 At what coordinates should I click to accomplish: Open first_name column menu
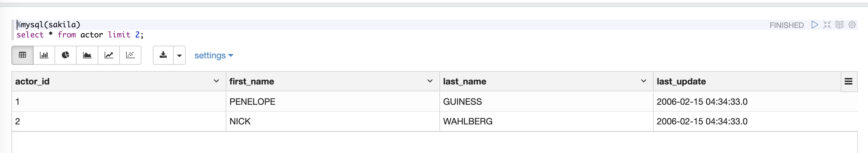430,81
